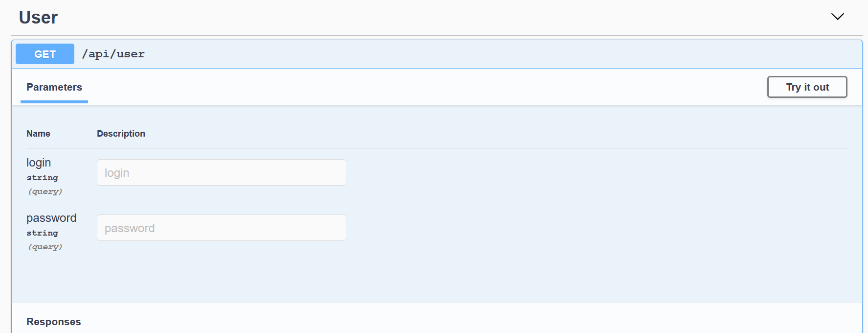Click the /api/user endpoint path
The width and height of the screenshot is (868, 333).
(113, 54)
